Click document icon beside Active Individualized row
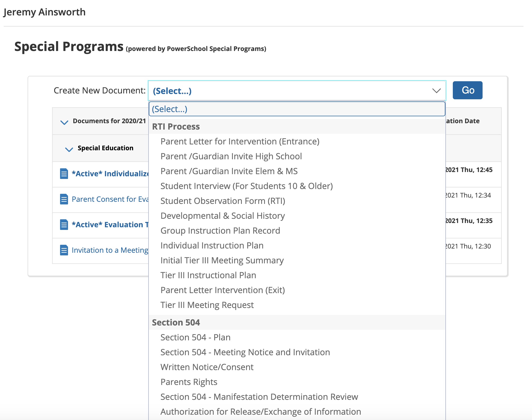The height and width of the screenshot is (420, 532). click(64, 174)
